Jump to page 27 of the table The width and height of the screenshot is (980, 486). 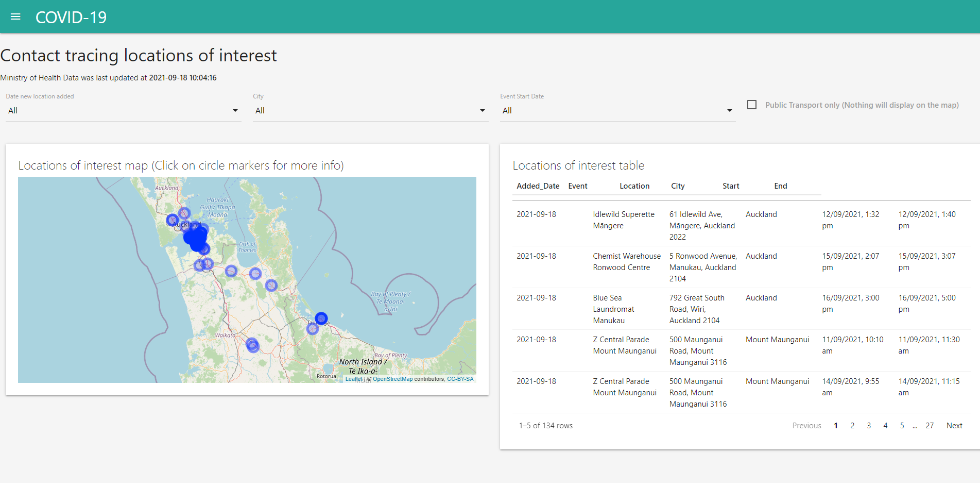[x=929, y=426]
